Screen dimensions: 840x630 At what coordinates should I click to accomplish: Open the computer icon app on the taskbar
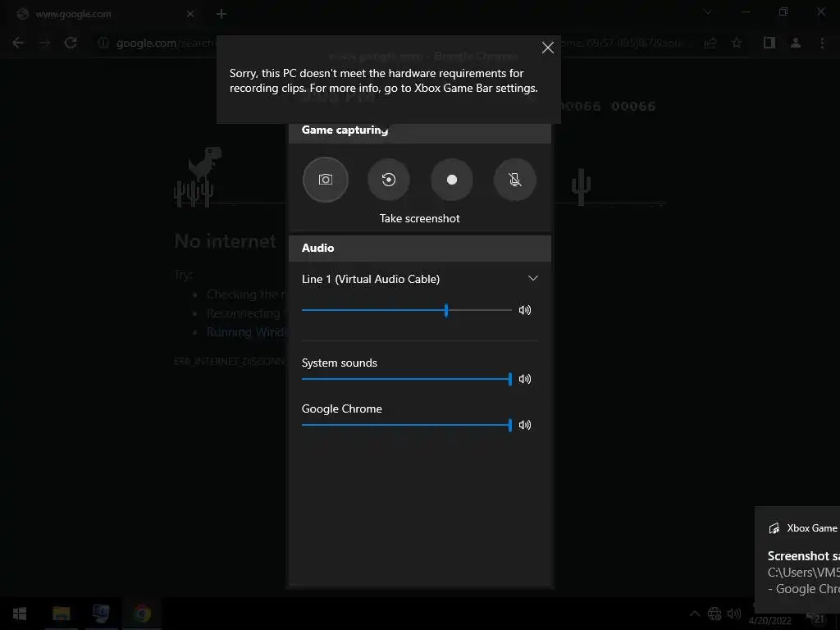click(101, 614)
